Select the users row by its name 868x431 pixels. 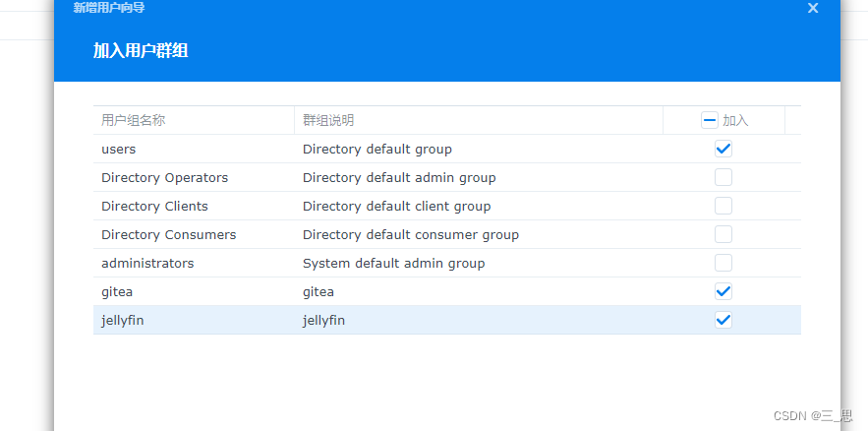tap(119, 150)
